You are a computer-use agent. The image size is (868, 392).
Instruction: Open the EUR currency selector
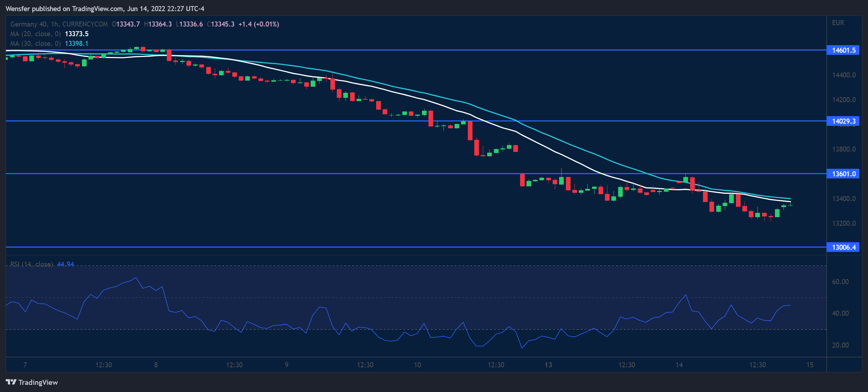click(838, 23)
